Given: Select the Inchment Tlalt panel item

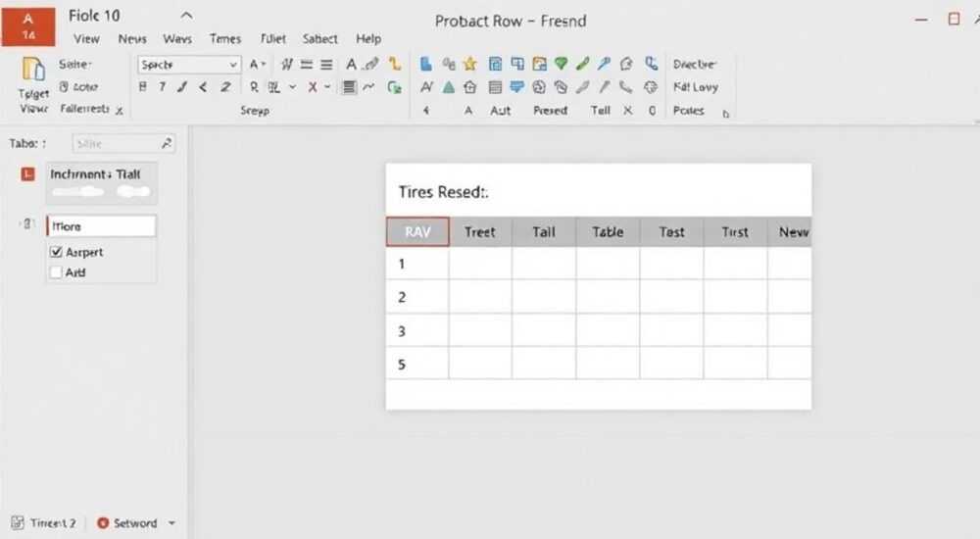Looking at the screenshot, I should (x=101, y=183).
